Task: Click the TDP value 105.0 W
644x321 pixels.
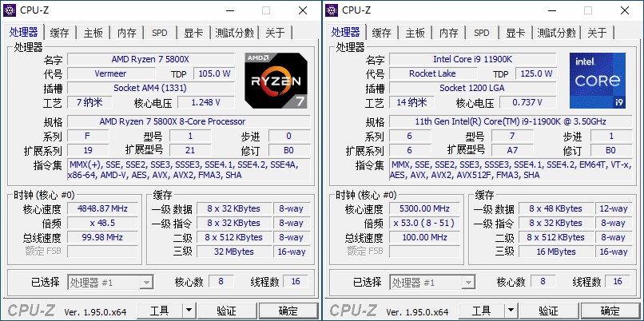Action: pos(214,73)
